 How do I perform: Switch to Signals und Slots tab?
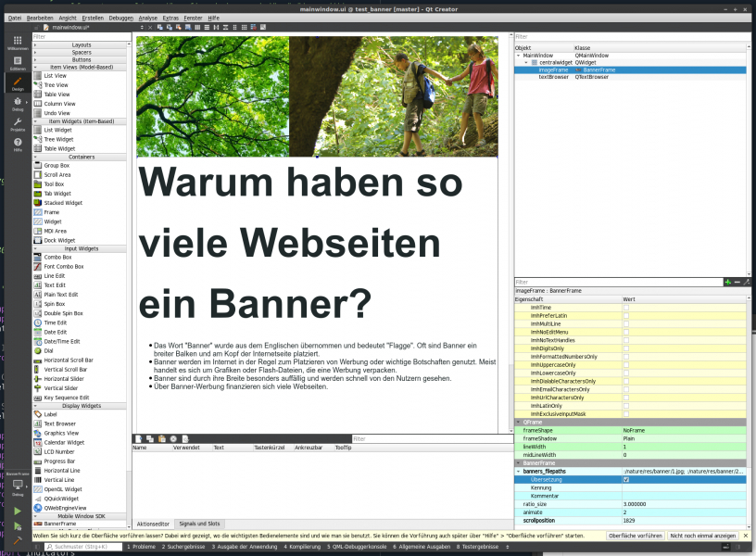click(x=200, y=524)
